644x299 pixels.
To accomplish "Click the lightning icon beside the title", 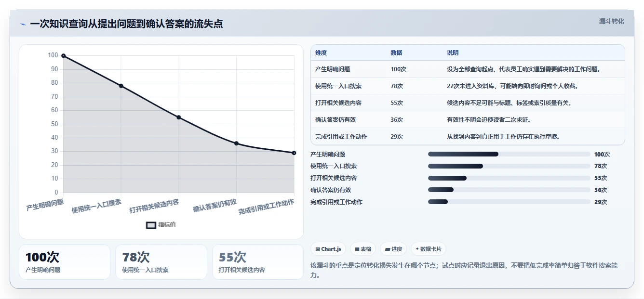I will [x=23, y=24].
